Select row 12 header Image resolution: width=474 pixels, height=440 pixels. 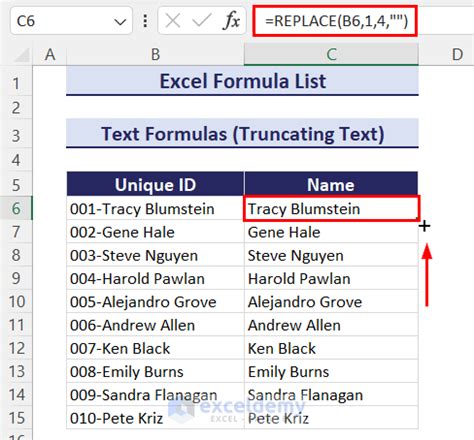(x=16, y=348)
